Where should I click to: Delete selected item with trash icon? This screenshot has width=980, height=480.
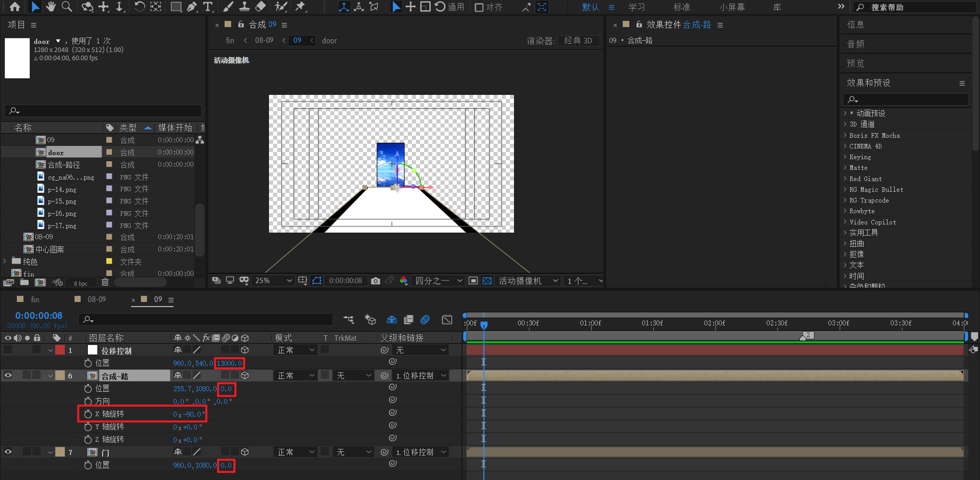[x=105, y=282]
